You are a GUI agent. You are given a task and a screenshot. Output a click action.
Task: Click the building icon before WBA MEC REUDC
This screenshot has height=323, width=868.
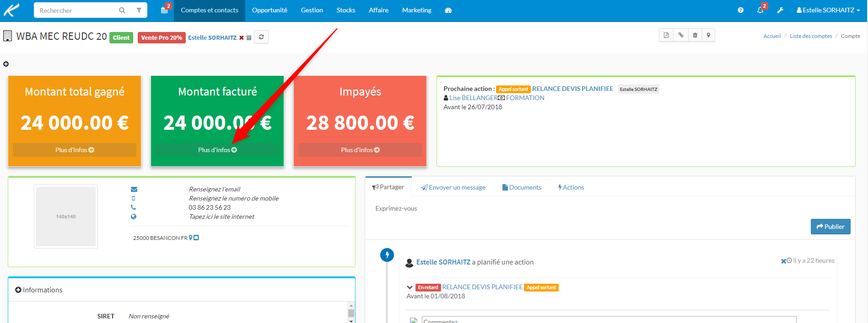(7, 36)
